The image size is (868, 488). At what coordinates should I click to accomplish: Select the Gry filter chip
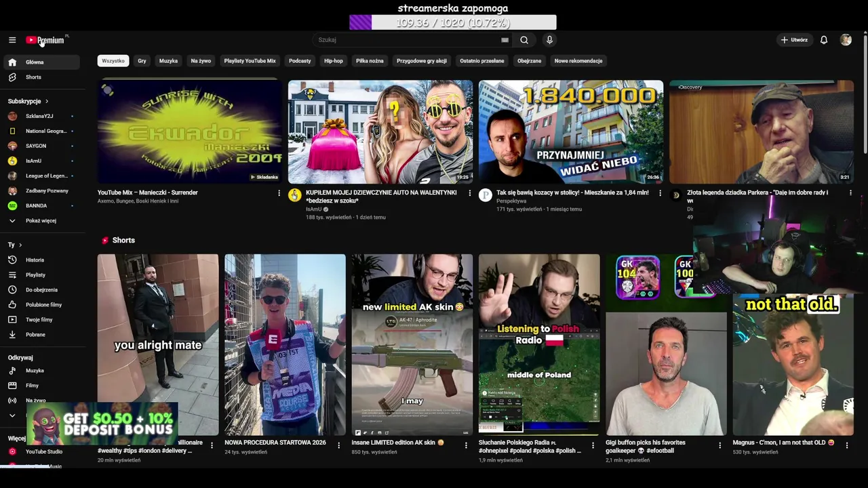(142, 61)
